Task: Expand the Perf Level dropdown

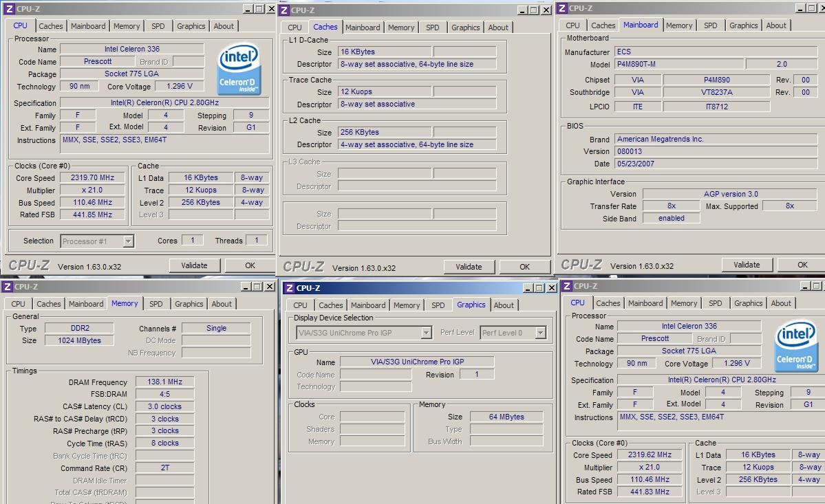Action: (540, 333)
